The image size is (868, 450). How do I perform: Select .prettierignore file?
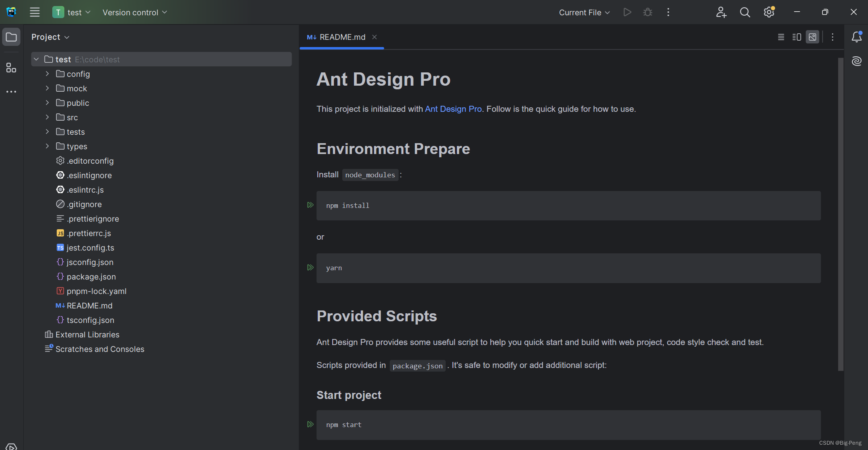(x=88, y=219)
